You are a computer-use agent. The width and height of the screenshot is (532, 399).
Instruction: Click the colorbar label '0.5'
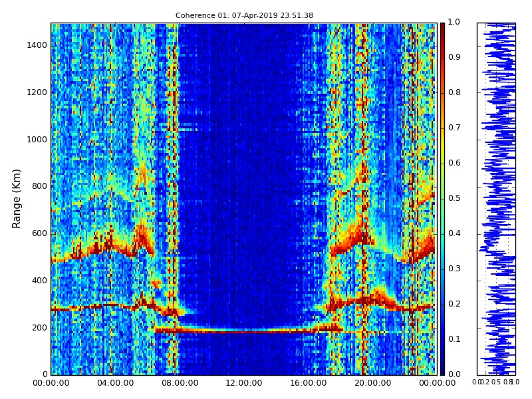point(454,198)
